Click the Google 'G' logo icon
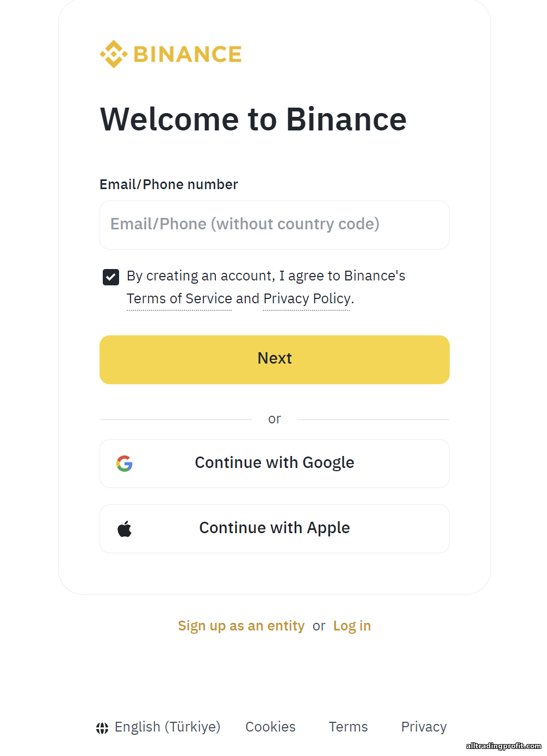This screenshot has height=756, width=547. (125, 464)
